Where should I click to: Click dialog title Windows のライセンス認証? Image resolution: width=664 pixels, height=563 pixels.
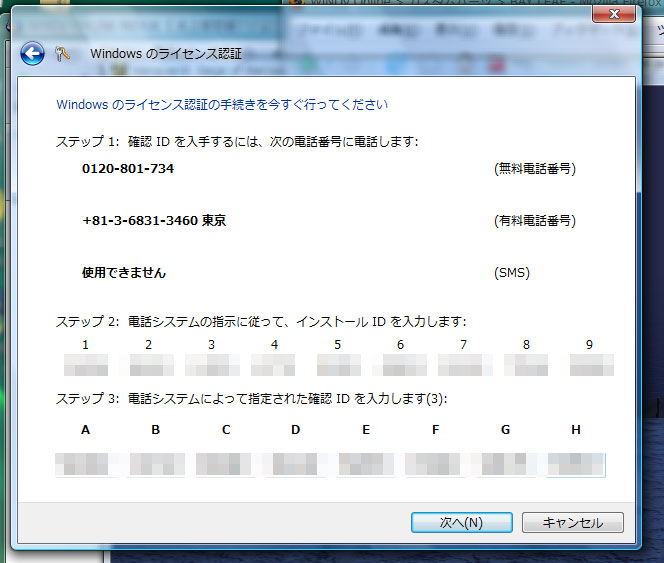pyautogui.click(x=166, y=54)
